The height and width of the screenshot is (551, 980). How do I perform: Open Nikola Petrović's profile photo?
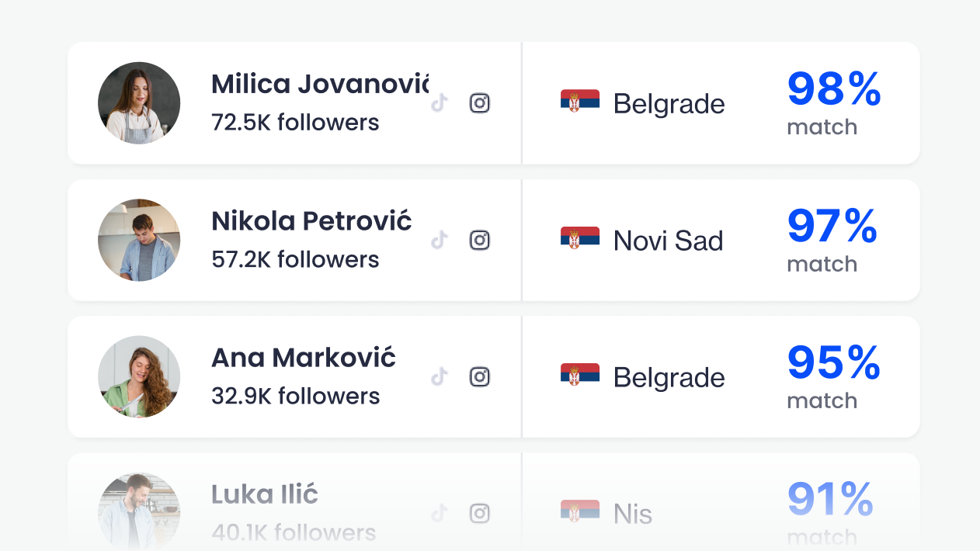139,240
